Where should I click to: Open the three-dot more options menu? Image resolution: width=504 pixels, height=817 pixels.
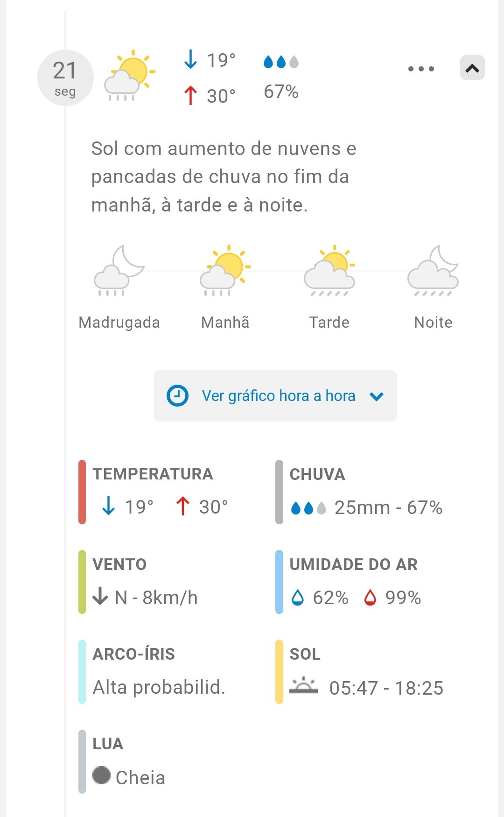(x=421, y=69)
